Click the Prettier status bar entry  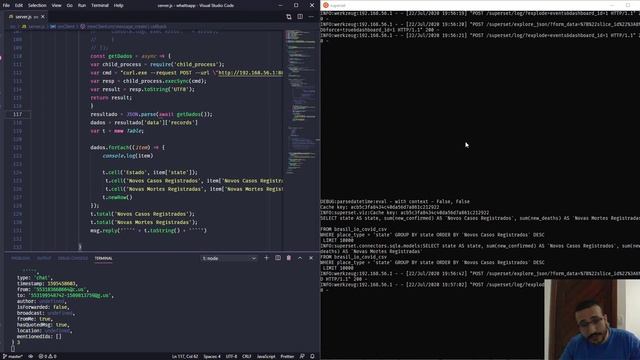tap(287, 356)
